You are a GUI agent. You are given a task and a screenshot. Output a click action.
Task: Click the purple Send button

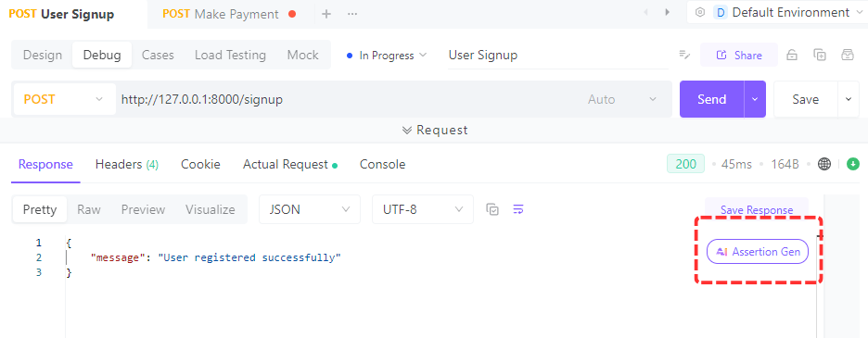(x=711, y=99)
